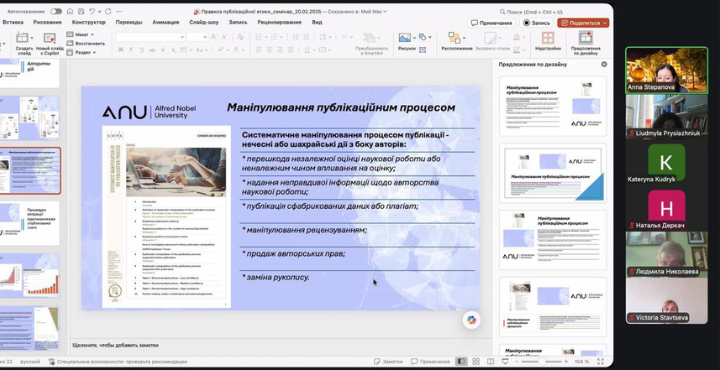This screenshot has width=720, height=370.
Task: Open the Рецензирование ribbon tab
Action: pos(279,22)
